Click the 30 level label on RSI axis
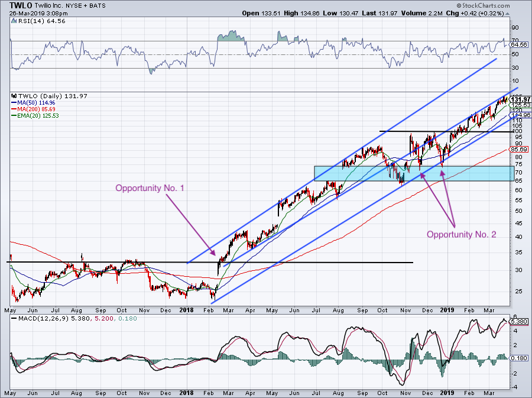The width and height of the screenshot is (532, 398). pyautogui.click(x=515, y=68)
